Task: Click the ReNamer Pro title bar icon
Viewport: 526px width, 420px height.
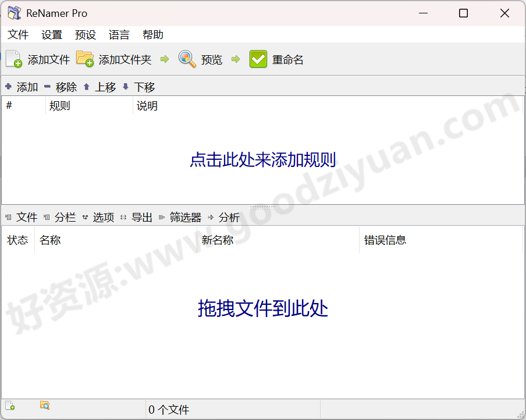Action: point(13,12)
